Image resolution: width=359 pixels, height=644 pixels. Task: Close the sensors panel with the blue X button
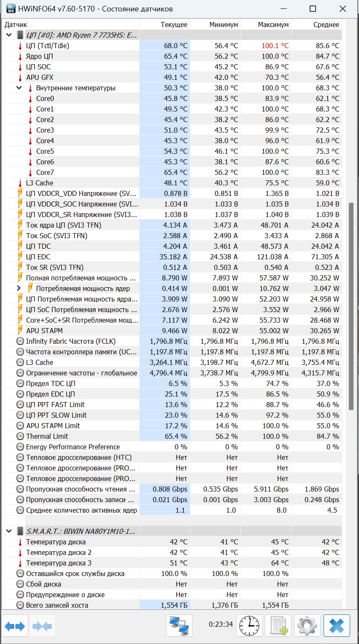coord(337,625)
